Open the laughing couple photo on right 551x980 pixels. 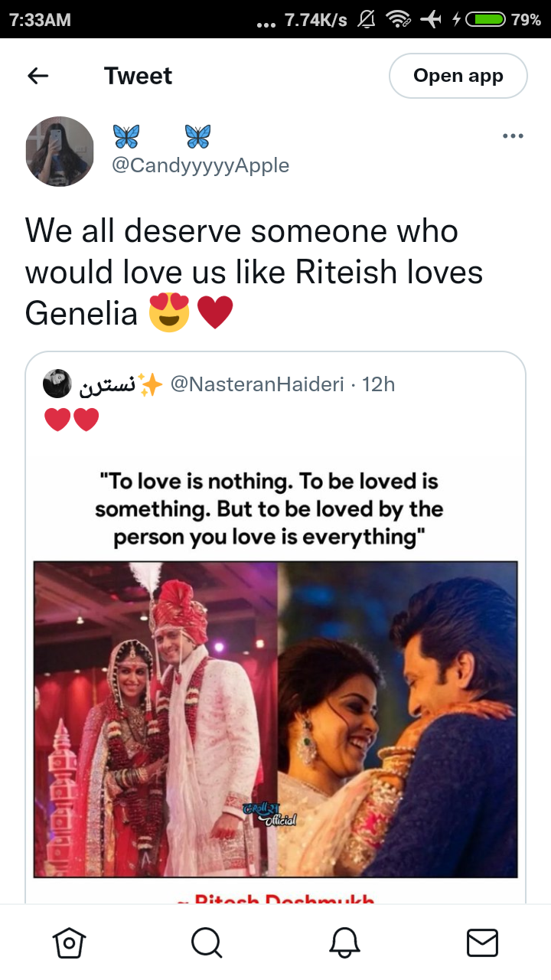[397, 719]
